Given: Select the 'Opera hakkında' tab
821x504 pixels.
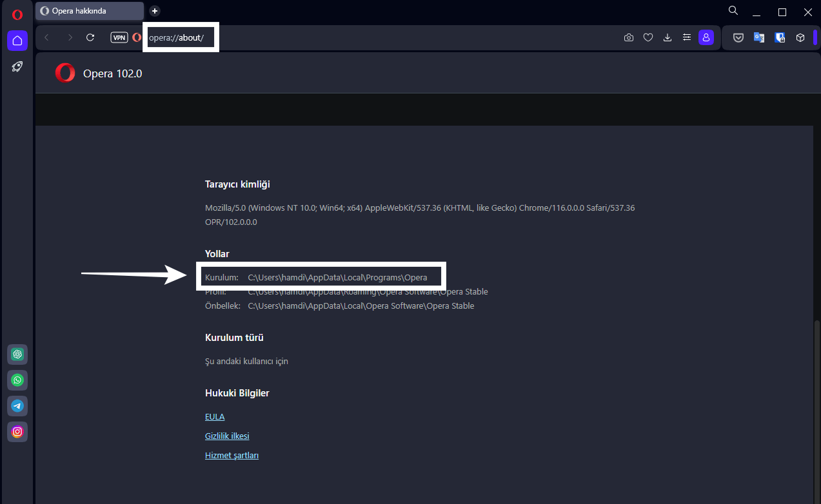Looking at the screenshot, I should tap(90, 11).
